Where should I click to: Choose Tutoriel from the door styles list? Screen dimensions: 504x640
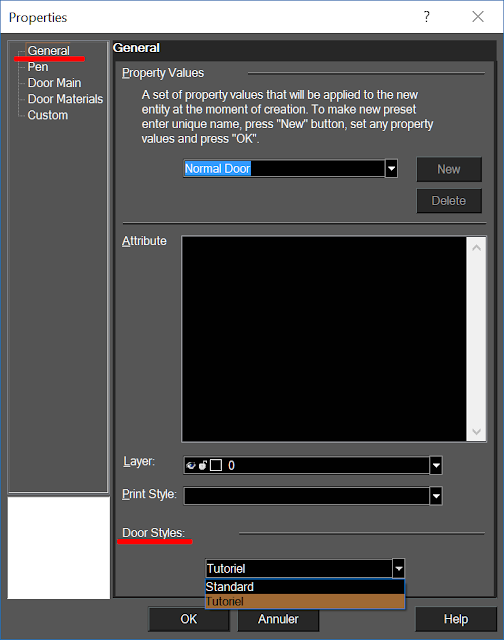point(305,601)
